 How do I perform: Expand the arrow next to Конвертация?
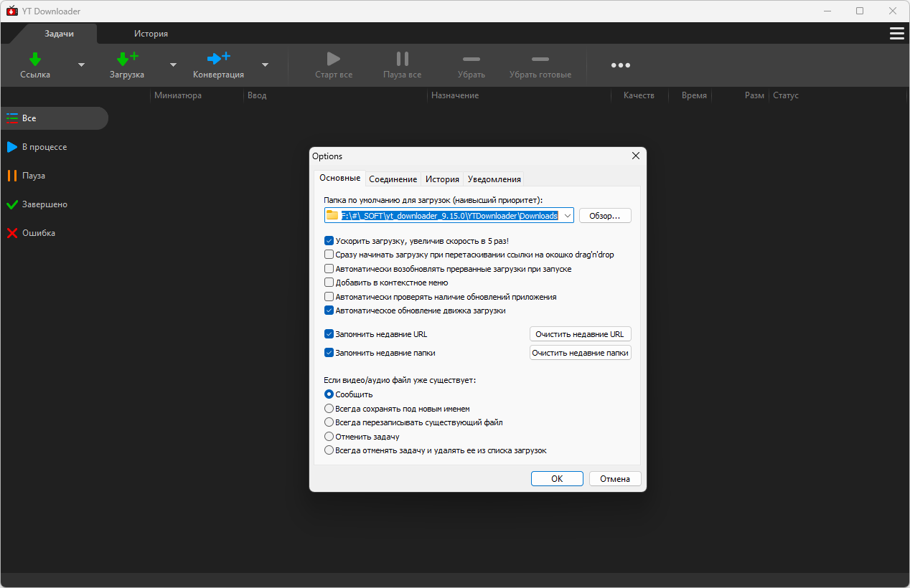tap(265, 65)
